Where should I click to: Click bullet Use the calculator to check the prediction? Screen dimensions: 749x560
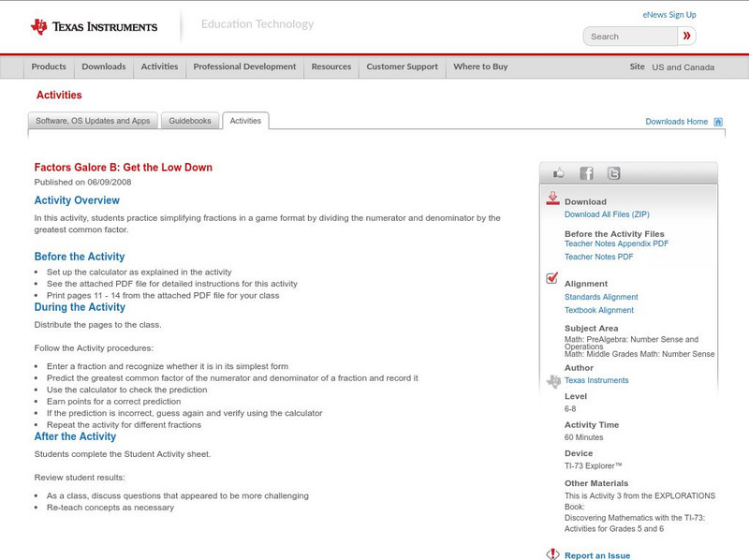coord(127,390)
